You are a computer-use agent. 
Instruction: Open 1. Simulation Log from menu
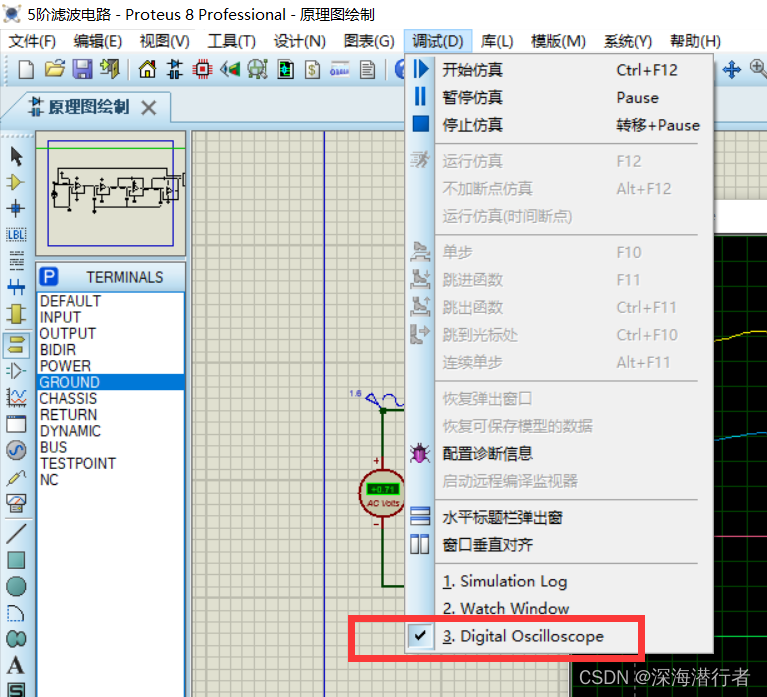559,581
